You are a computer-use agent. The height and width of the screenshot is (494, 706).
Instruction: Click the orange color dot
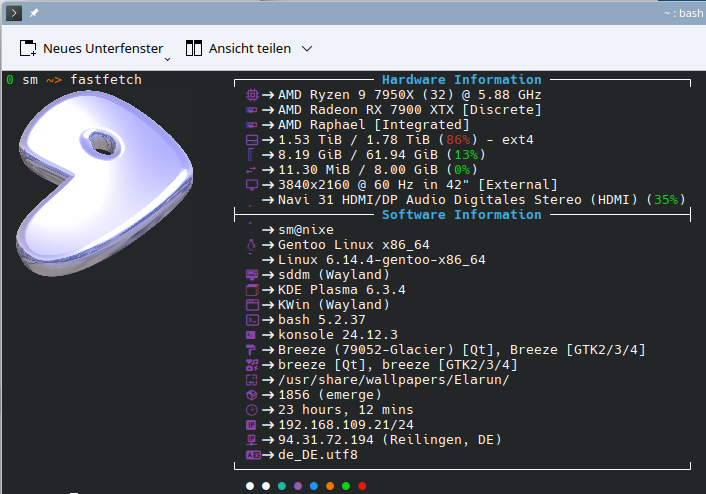click(330, 486)
